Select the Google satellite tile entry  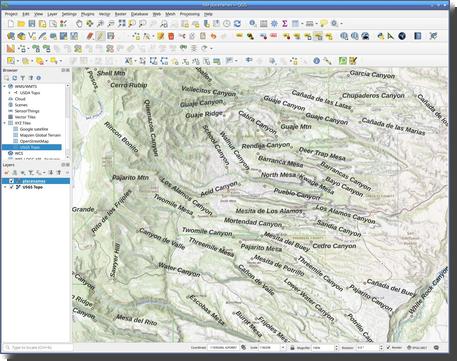coord(34,129)
